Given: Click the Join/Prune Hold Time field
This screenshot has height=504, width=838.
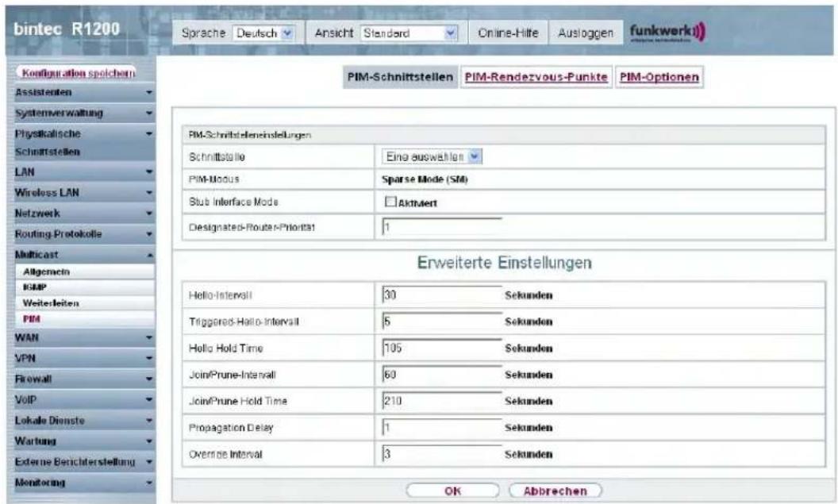Looking at the screenshot, I should click(x=442, y=401).
